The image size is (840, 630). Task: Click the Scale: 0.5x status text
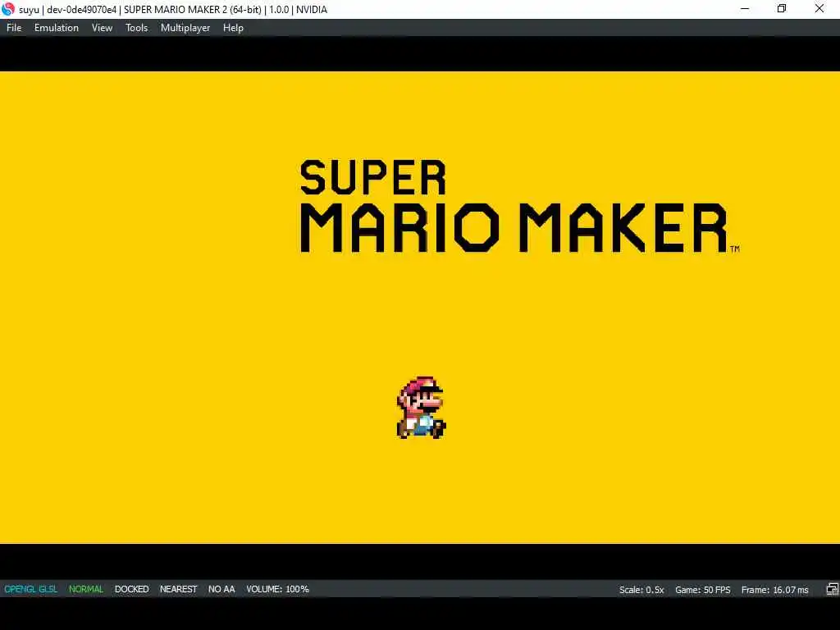point(641,590)
